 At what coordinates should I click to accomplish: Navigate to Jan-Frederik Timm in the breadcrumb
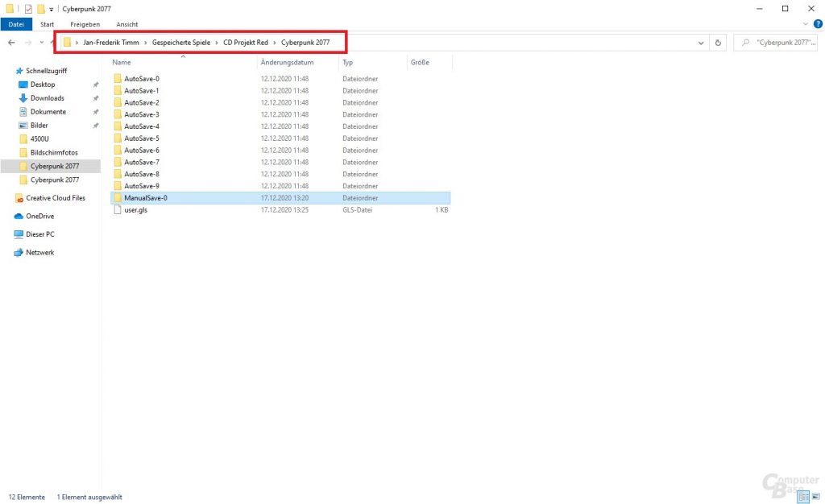[x=111, y=43]
